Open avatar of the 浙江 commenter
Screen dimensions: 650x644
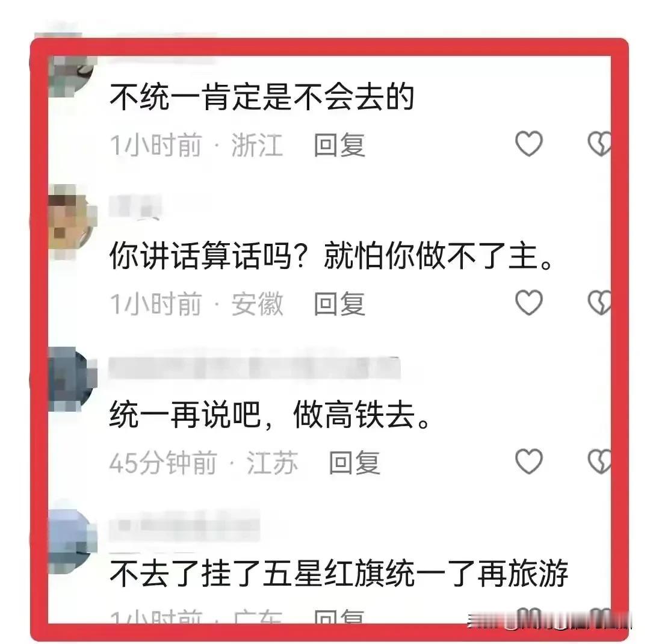coord(71,75)
